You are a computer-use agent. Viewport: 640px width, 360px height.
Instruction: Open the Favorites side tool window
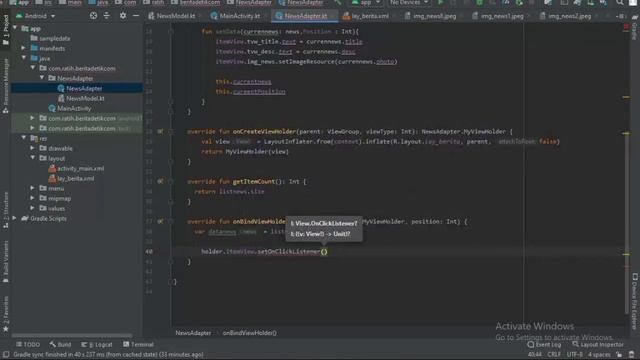(x=5, y=313)
